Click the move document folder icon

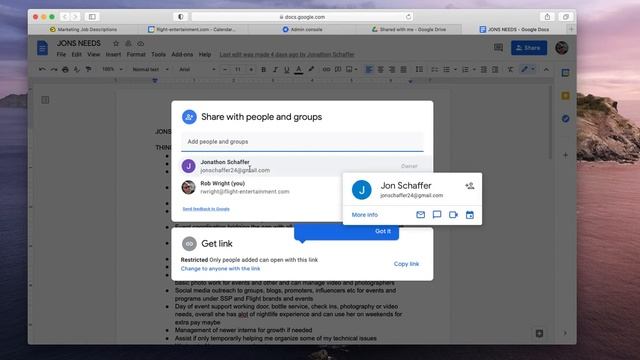[x=128, y=43]
